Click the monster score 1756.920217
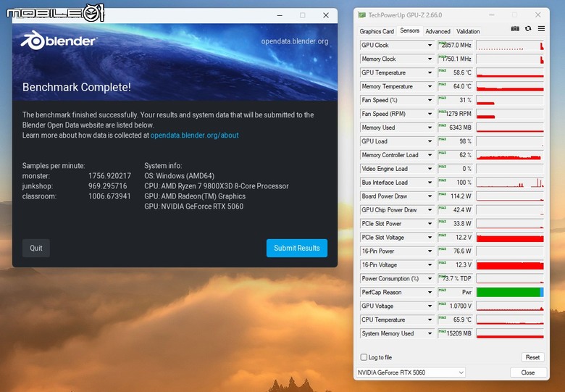This screenshot has width=565, height=392. point(109,176)
